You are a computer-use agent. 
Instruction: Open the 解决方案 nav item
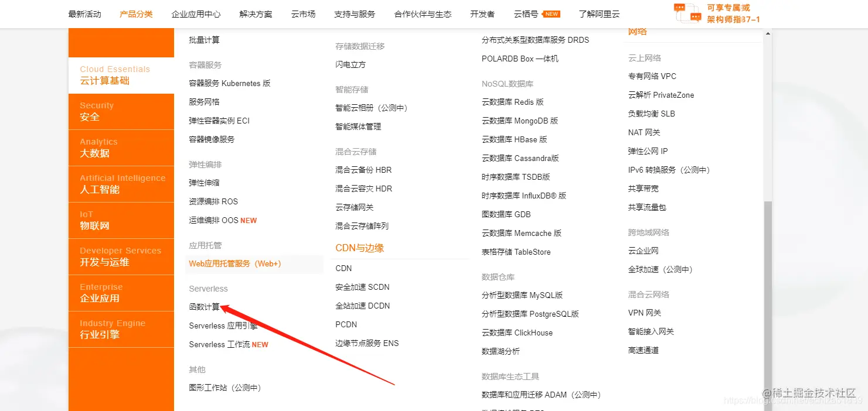[x=256, y=14]
